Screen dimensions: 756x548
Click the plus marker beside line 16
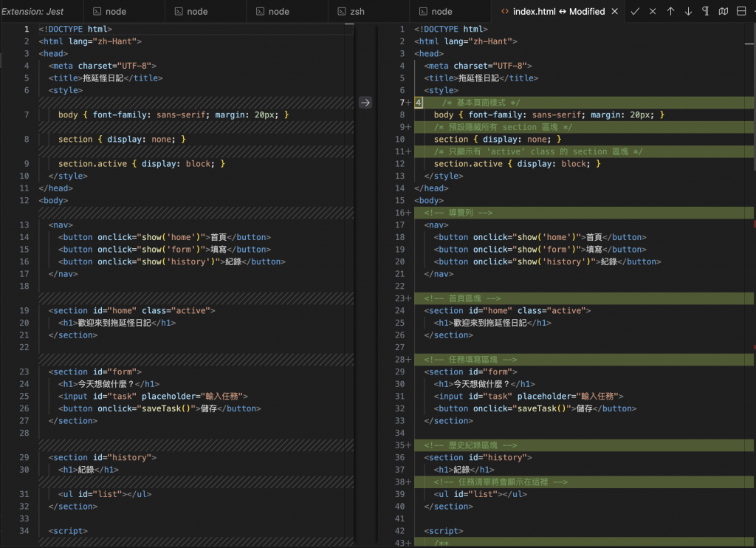coord(408,213)
